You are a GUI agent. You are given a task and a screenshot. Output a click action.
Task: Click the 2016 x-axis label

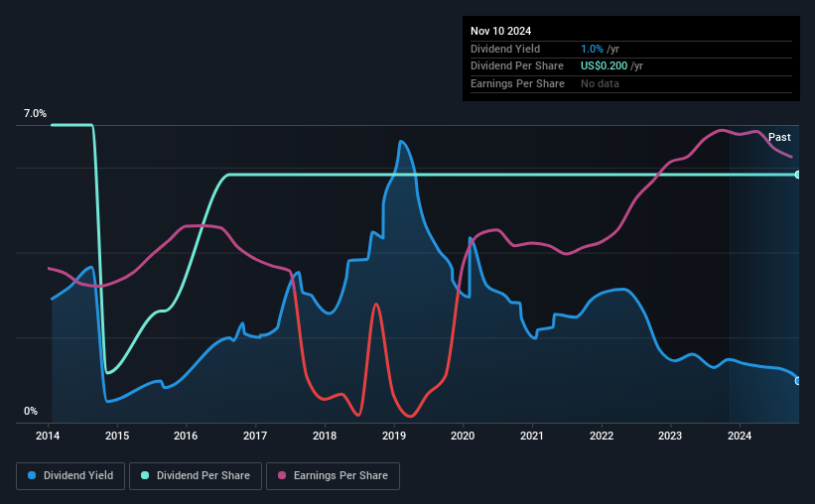186,436
